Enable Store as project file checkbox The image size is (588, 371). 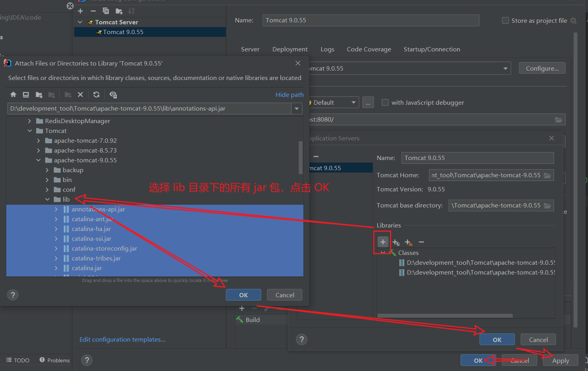coord(506,20)
